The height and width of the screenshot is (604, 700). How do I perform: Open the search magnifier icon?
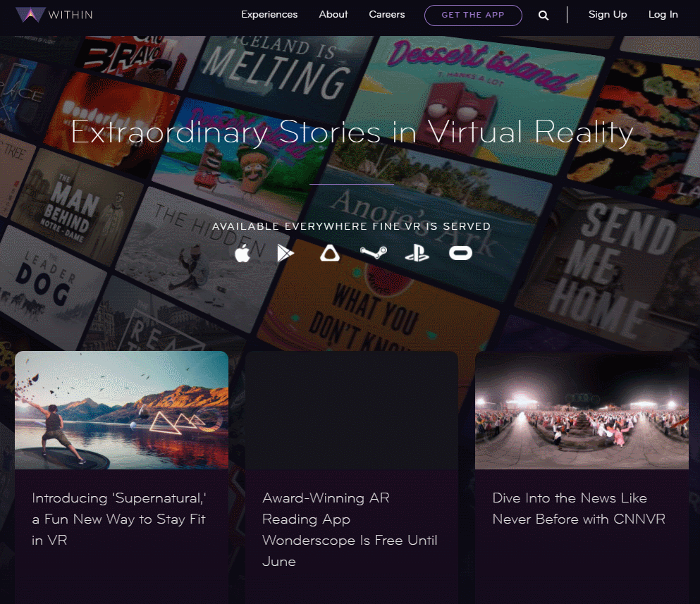point(544,16)
